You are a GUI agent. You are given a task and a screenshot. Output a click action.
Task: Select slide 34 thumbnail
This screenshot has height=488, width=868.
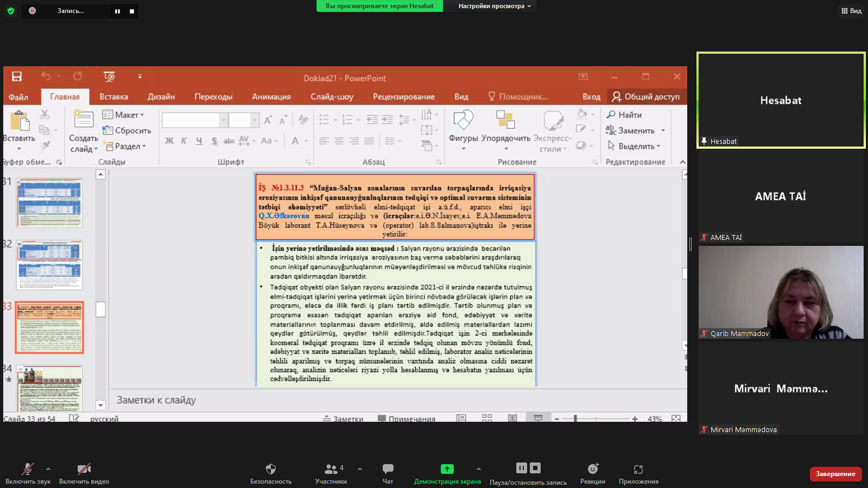click(49, 388)
